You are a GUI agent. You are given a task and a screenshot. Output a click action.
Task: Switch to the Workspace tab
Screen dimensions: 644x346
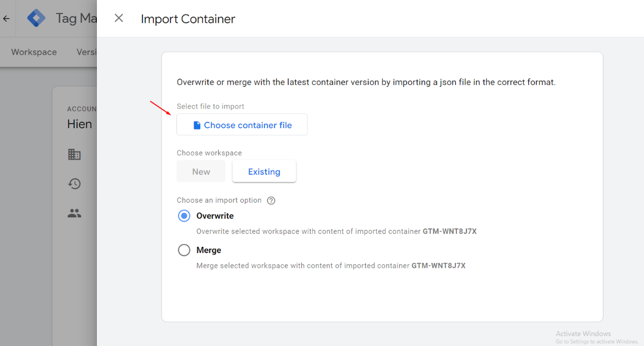34,52
